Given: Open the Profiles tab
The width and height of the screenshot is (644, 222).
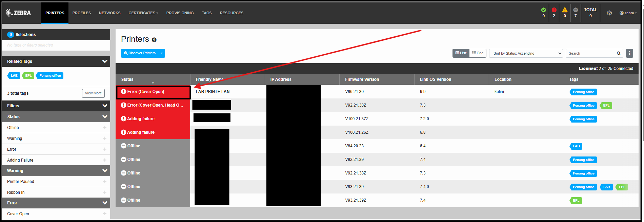Looking at the screenshot, I should coord(82,13).
